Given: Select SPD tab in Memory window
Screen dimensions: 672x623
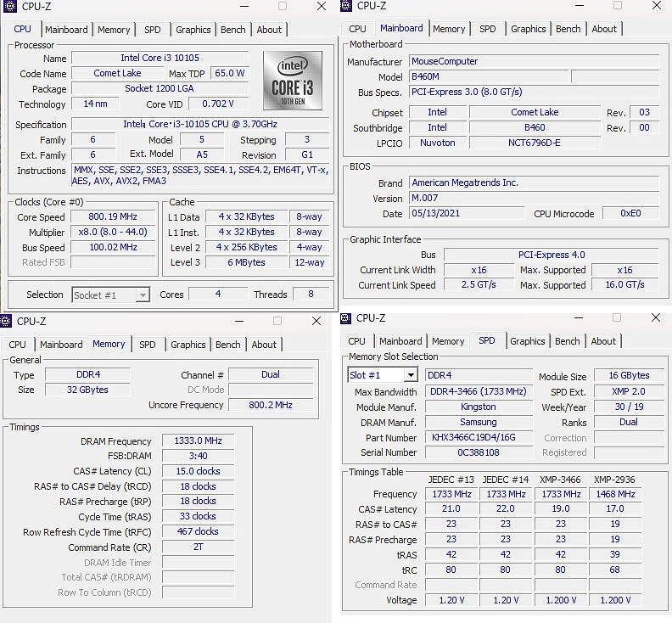Looking at the screenshot, I should (x=148, y=345).
